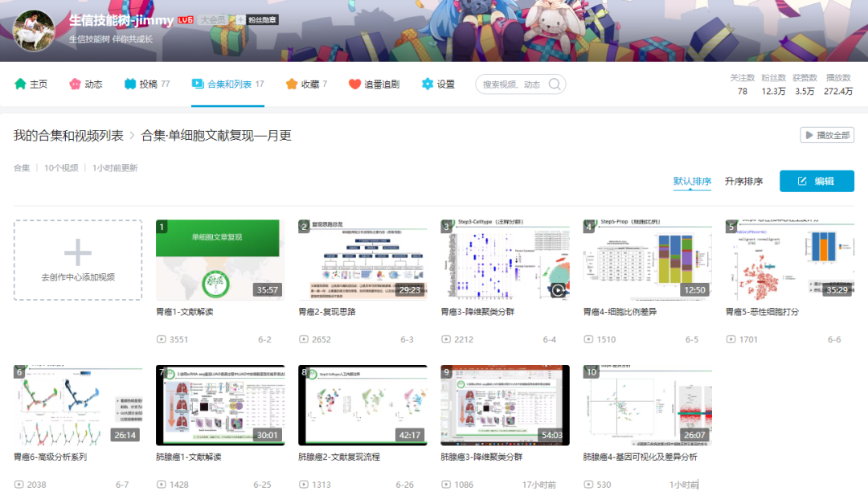Image resolution: width=868 pixels, height=504 pixels.
Task: Click the pink 动态 icon
Action: click(x=75, y=84)
